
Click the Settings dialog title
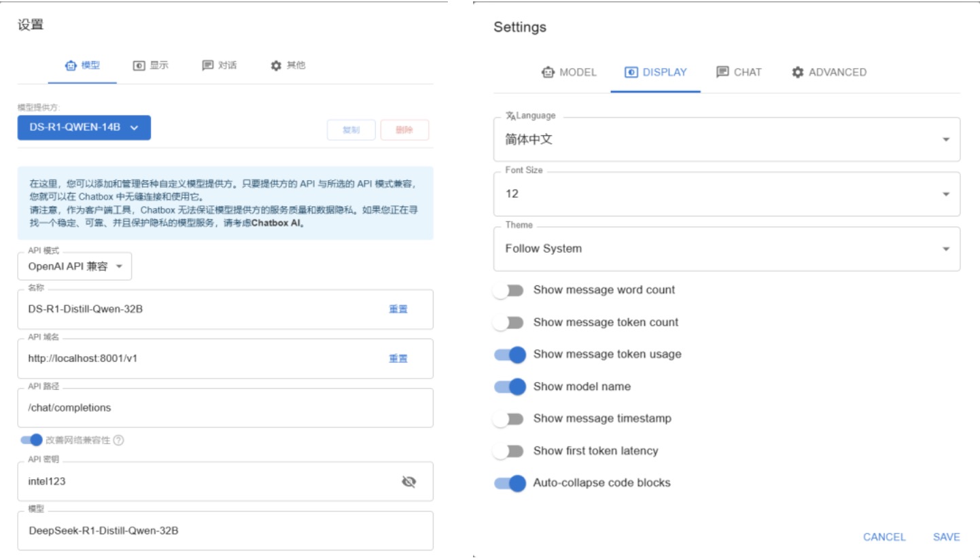click(x=520, y=27)
